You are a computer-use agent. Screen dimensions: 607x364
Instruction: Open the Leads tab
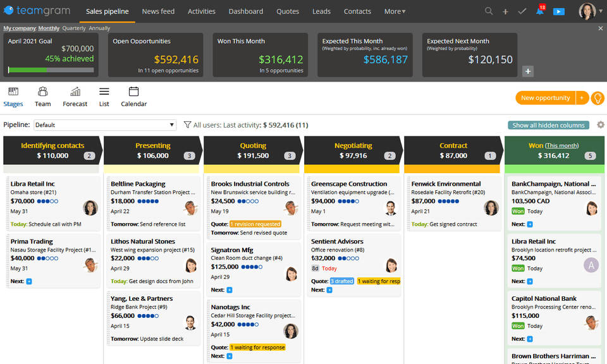(x=322, y=11)
